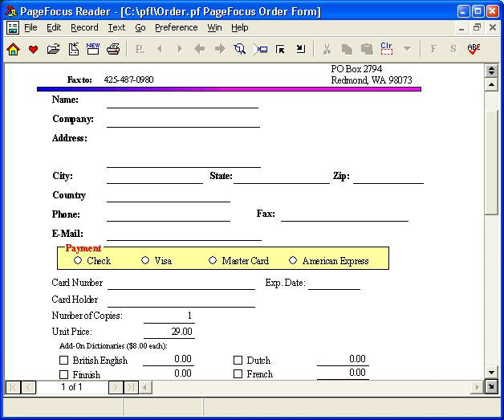
Task: Click the copy pages icon
Action: [347, 49]
